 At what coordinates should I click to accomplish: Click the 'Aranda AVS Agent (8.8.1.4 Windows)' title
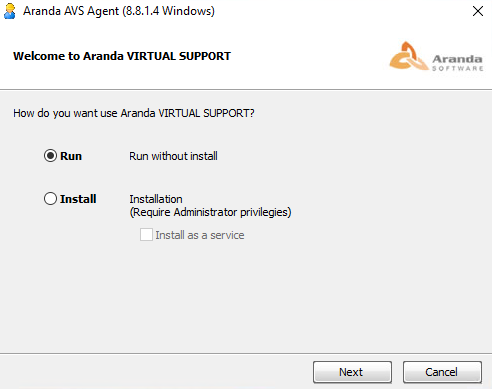(119, 11)
